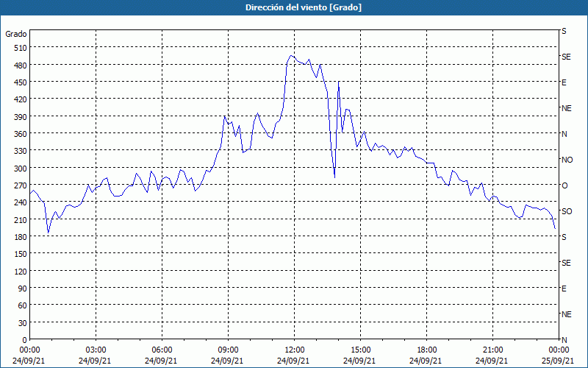Click the 'SO' compass label
The image size is (588, 368).
567,211
